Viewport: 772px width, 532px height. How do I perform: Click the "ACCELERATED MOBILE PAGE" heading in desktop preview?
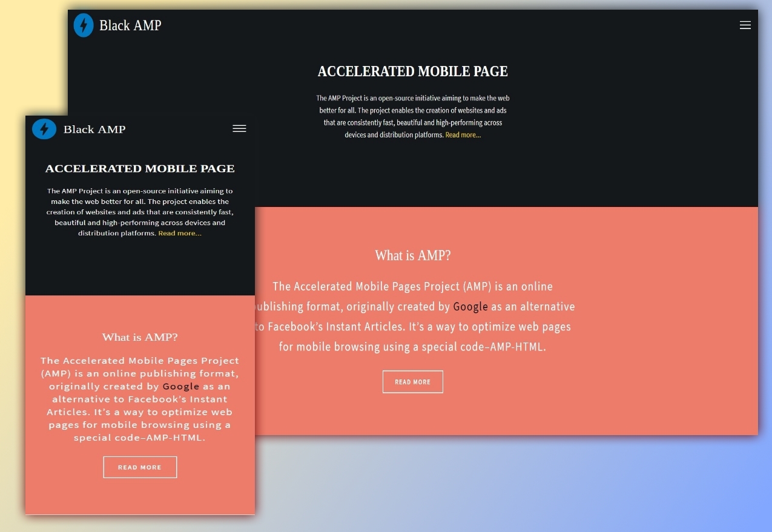pos(412,71)
